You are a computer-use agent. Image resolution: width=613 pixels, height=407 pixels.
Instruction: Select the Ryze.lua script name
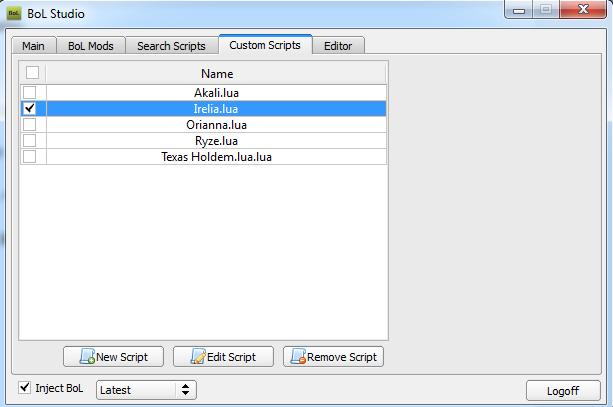click(x=216, y=141)
